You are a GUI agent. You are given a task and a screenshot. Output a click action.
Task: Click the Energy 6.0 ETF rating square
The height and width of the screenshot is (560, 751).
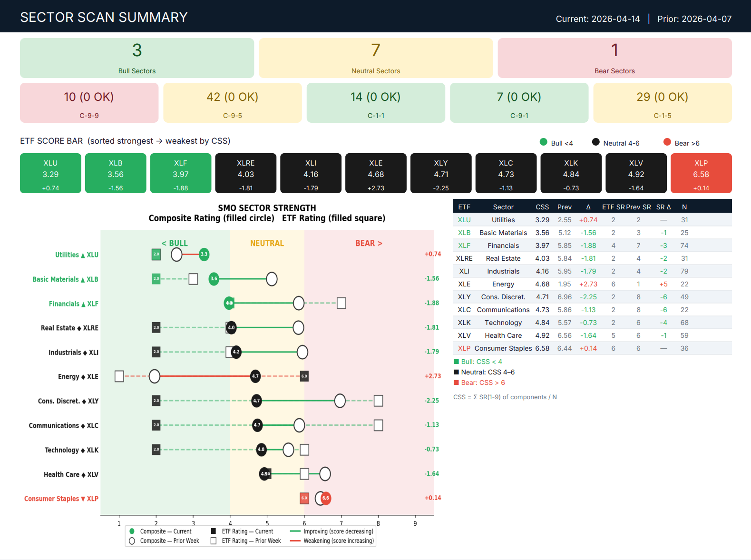[304, 376]
